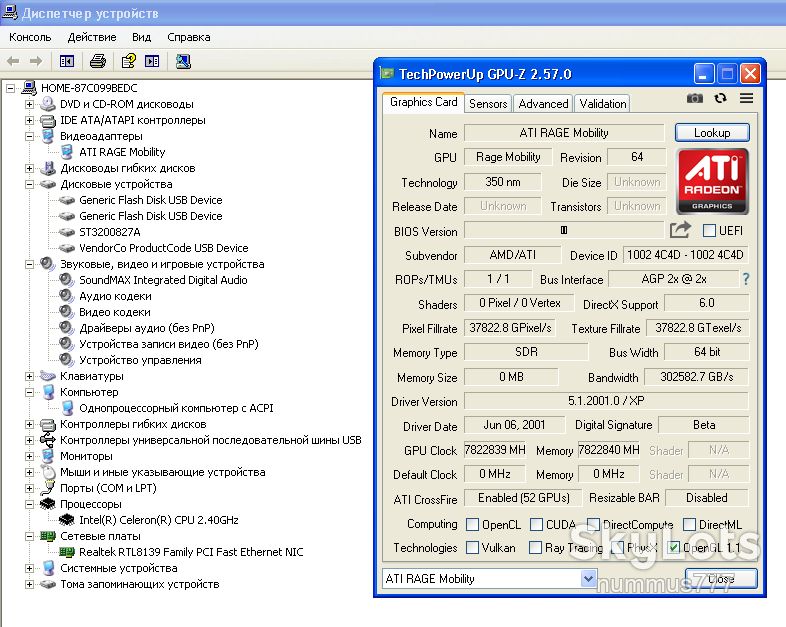The height and width of the screenshot is (627, 786).
Task: Open the GPU-Z hamburger menu
Action: (746, 98)
